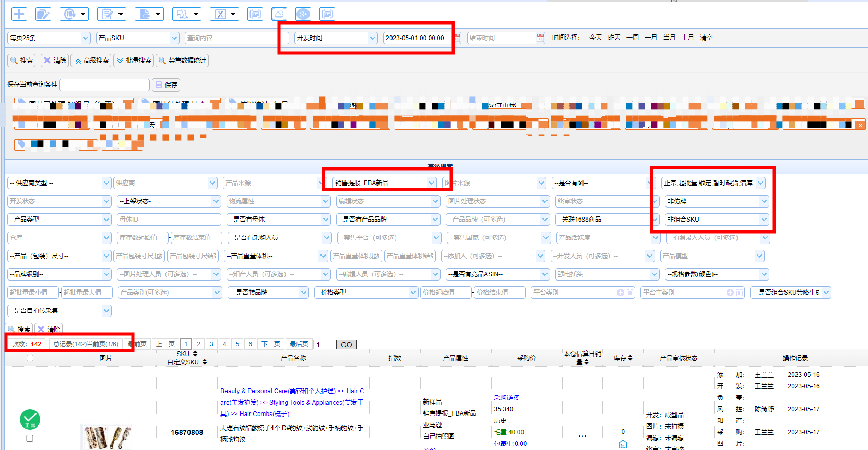Sort by the SKU column arrows

coord(195,354)
